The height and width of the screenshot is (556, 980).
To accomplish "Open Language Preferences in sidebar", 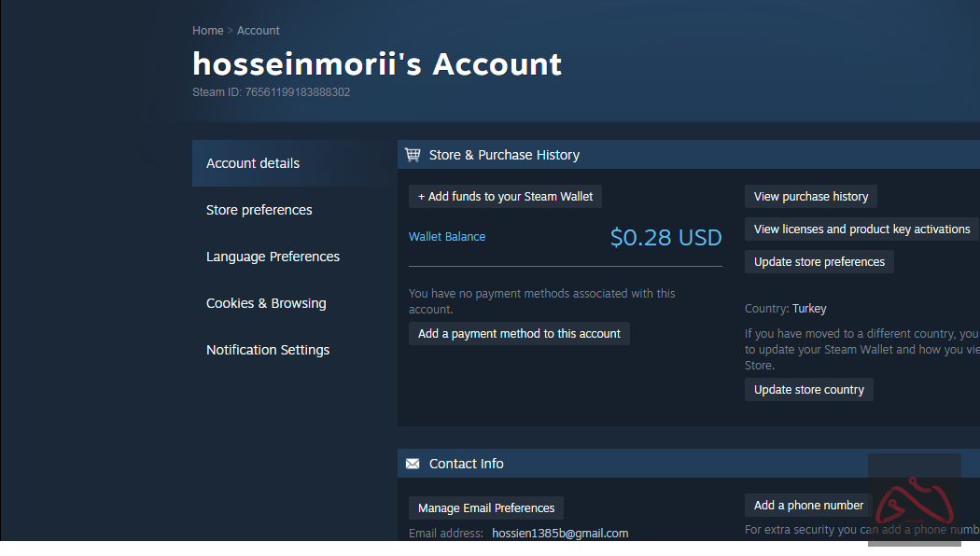I will click(x=273, y=257).
